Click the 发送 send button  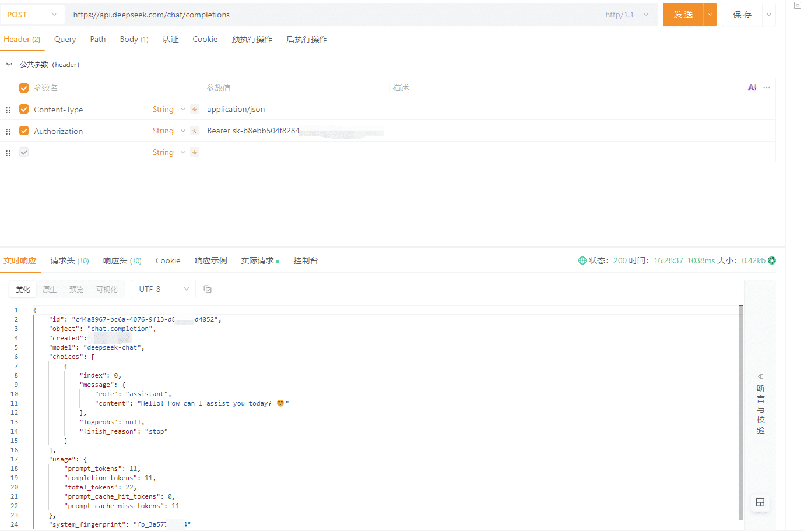tap(683, 15)
